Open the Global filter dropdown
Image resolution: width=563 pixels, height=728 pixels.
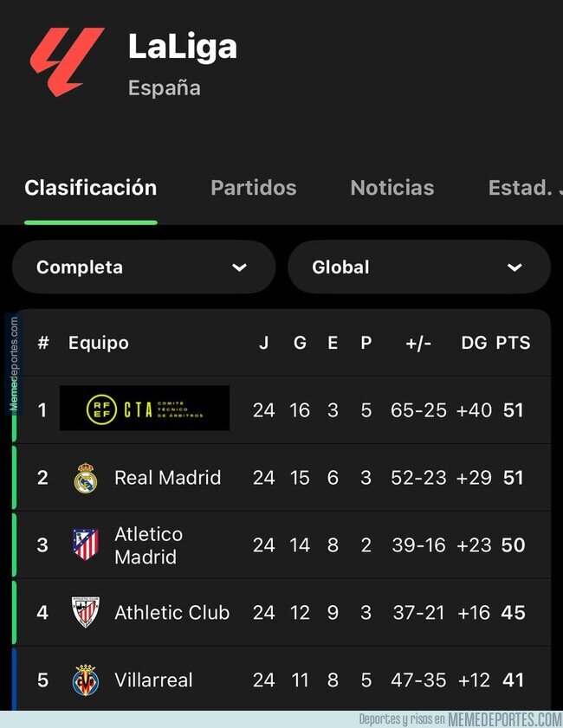click(x=418, y=267)
